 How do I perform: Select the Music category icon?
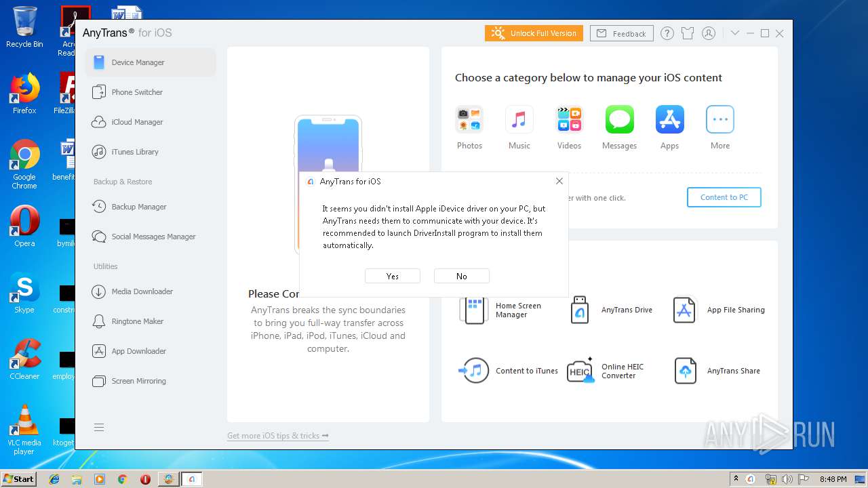[519, 120]
